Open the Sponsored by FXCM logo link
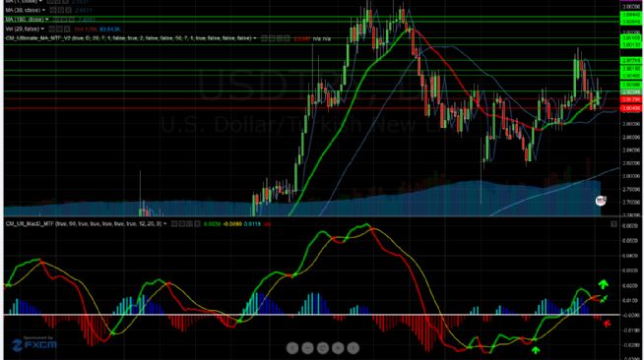The image size is (644, 360). 34,343
